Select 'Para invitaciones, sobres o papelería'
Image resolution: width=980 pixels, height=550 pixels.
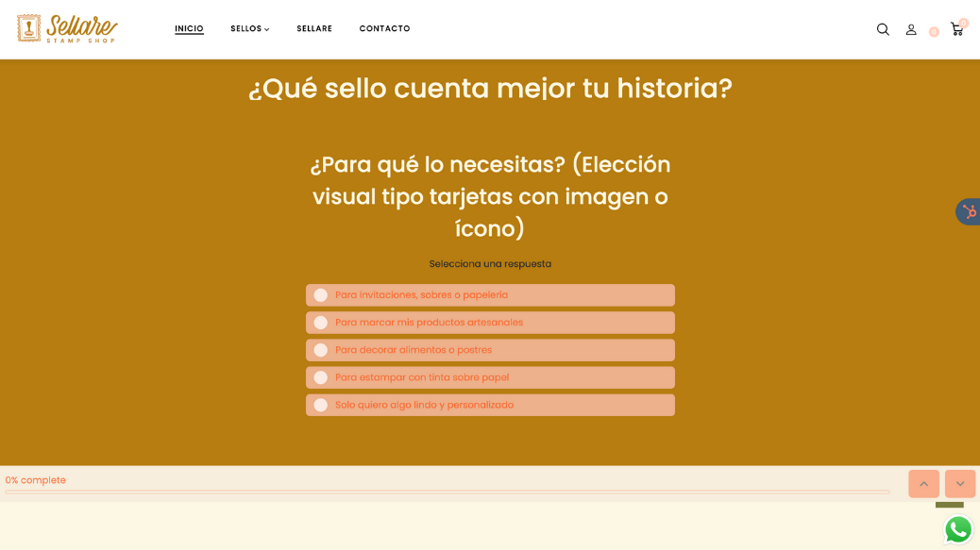[x=490, y=295]
